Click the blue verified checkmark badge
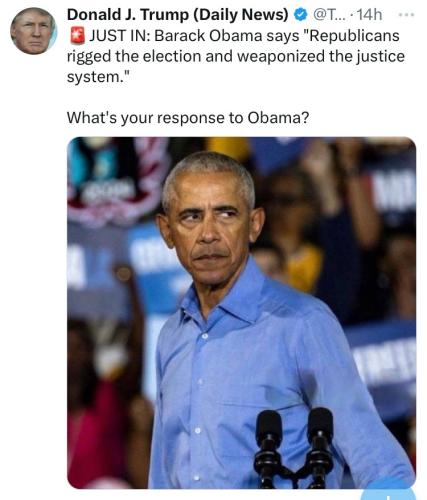Viewport: 427px width, 500px height. coord(301,15)
